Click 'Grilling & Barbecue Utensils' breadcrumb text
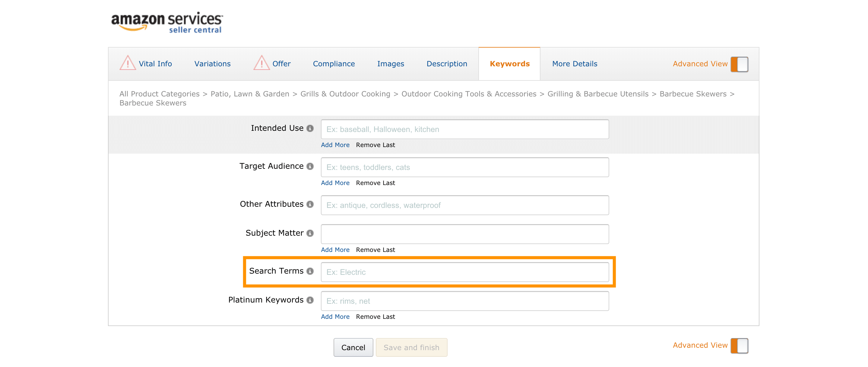The height and width of the screenshot is (367, 868). point(598,94)
